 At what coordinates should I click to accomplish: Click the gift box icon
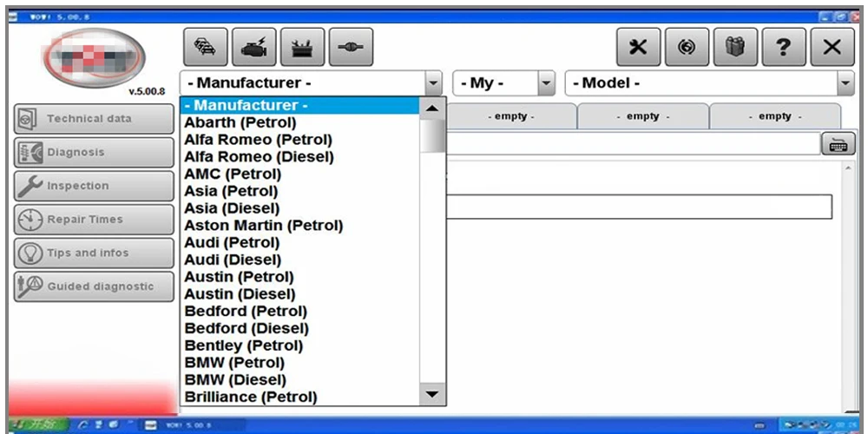coord(735,48)
